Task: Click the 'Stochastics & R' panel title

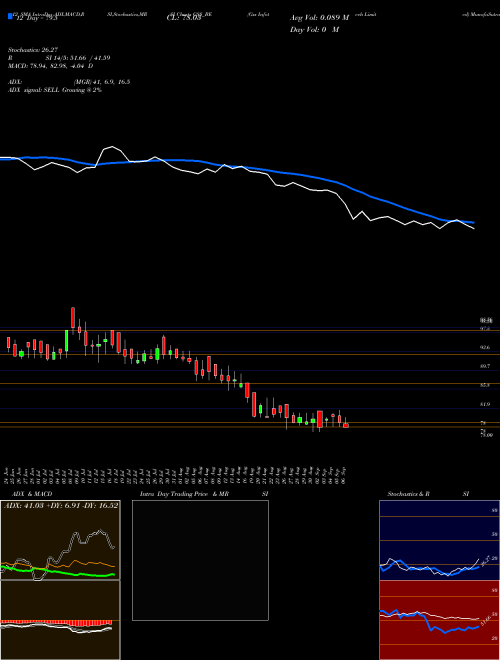Action: [x=408, y=494]
